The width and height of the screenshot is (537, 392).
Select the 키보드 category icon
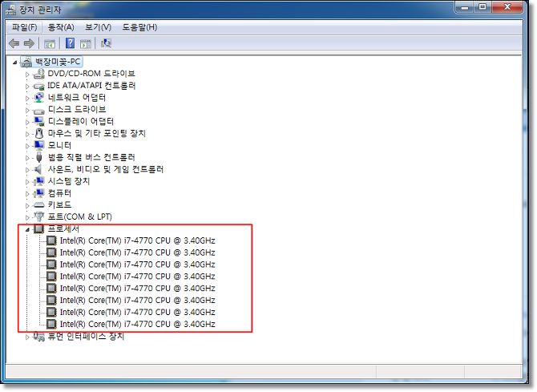point(39,205)
